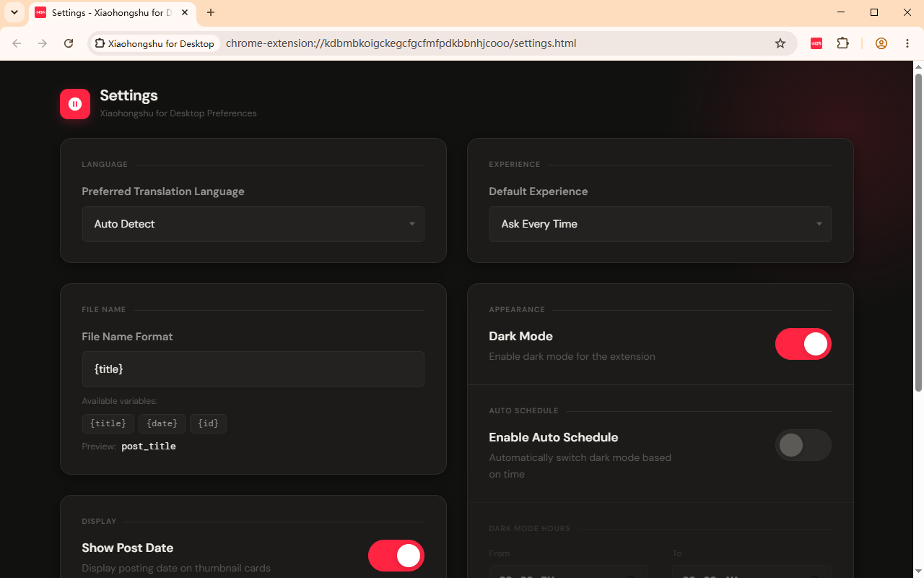Open the tab search dropdown arrow

[14, 12]
